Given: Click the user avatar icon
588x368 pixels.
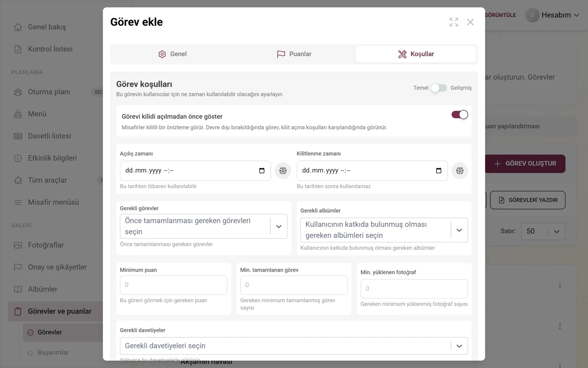Looking at the screenshot, I should point(532,15).
